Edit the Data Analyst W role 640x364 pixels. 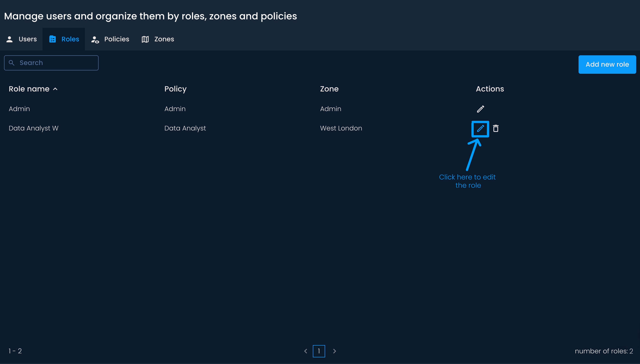[x=480, y=129]
